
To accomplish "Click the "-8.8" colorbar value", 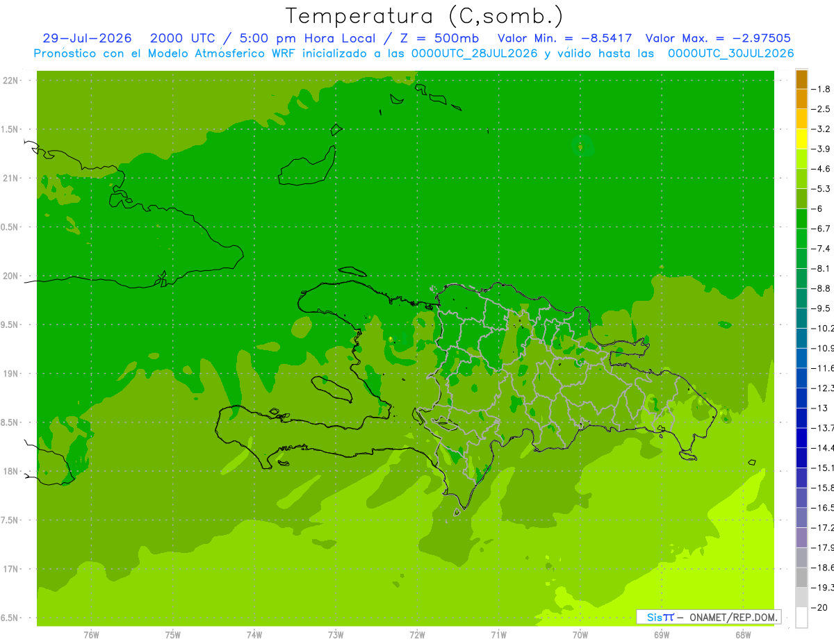I will [x=821, y=288].
